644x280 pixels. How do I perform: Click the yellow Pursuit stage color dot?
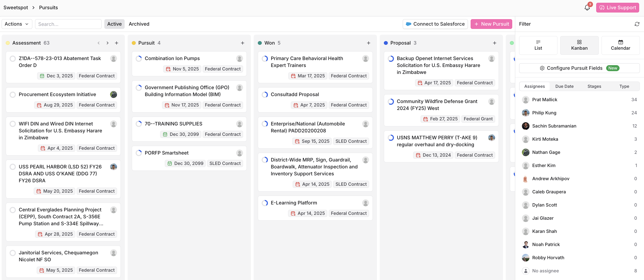click(134, 43)
